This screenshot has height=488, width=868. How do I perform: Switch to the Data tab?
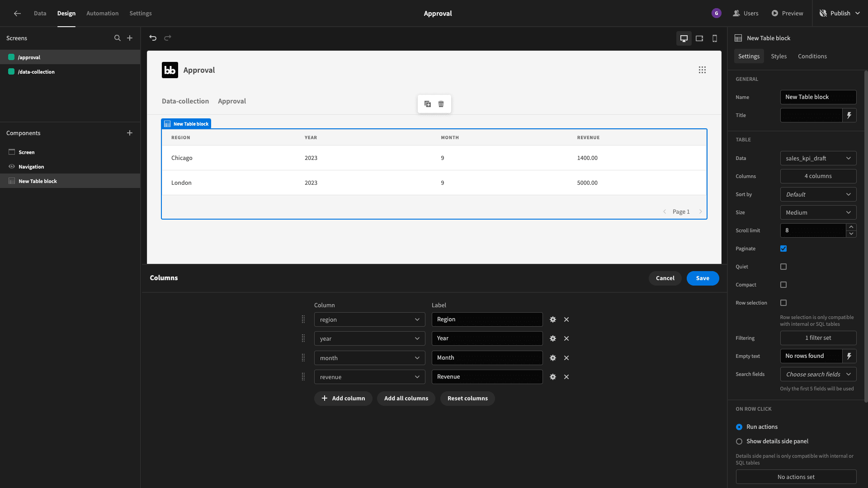[x=40, y=14]
